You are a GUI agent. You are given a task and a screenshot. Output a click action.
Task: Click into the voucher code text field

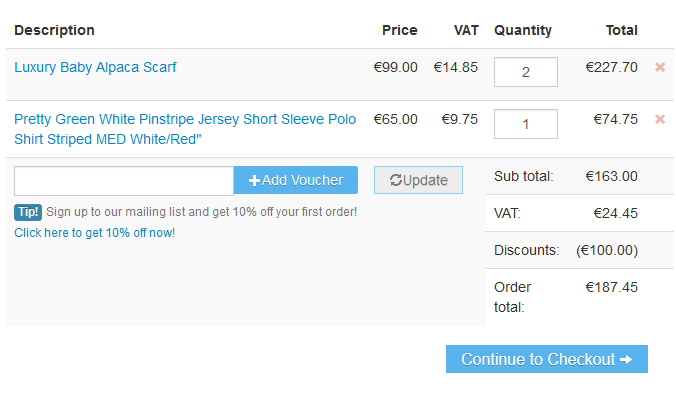tap(124, 181)
